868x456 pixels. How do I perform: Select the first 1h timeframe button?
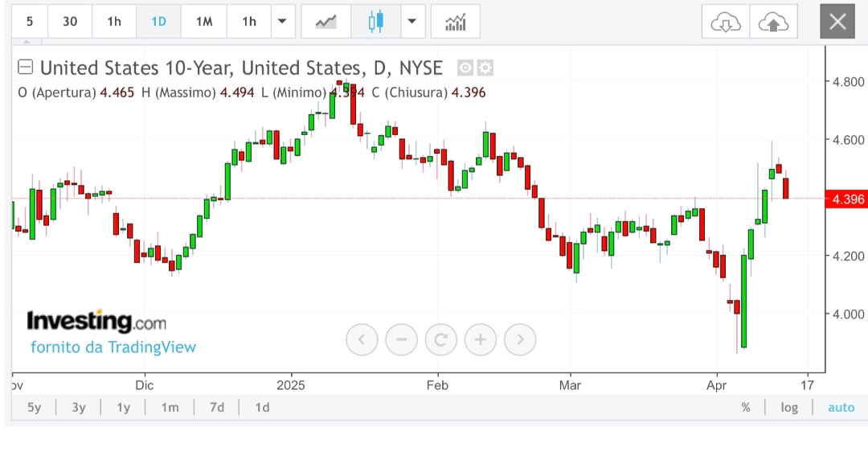pyautogui.click(x=114, y=22)
